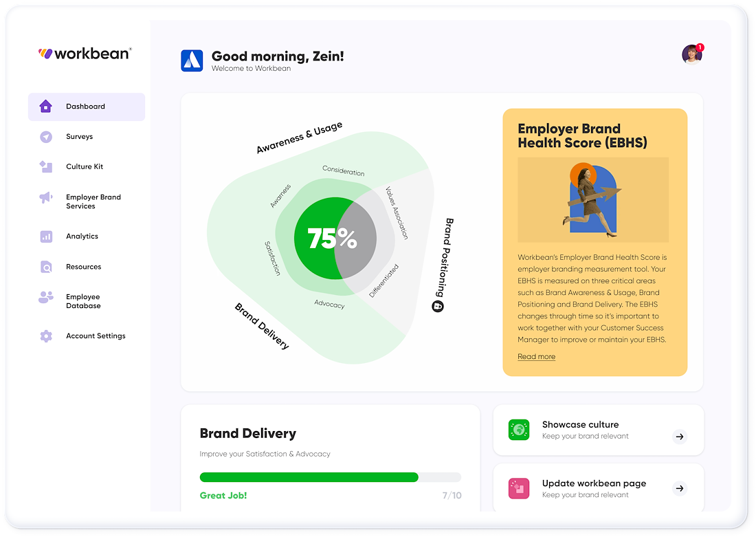Open the user profile avatar
756x537 pixels.
pyautogui.click(x=692, y=54)
